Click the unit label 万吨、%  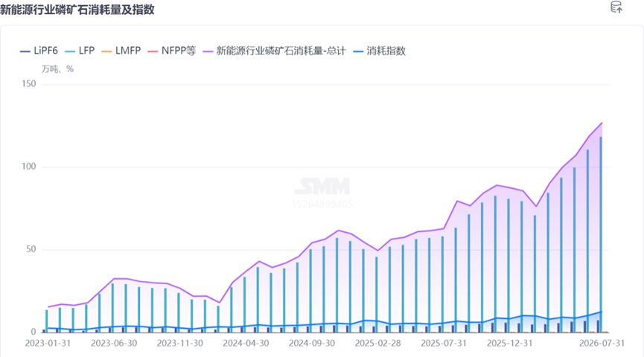[x=57, y=69]
